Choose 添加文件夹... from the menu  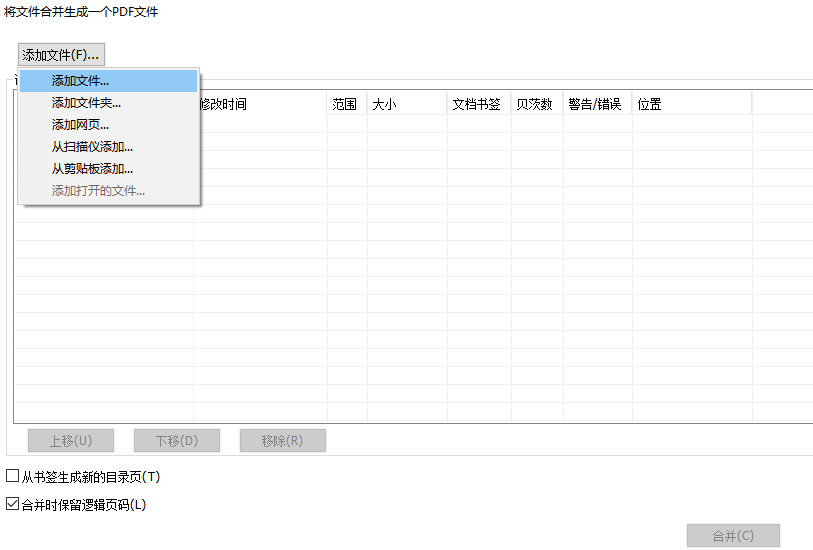pos(108,103)
